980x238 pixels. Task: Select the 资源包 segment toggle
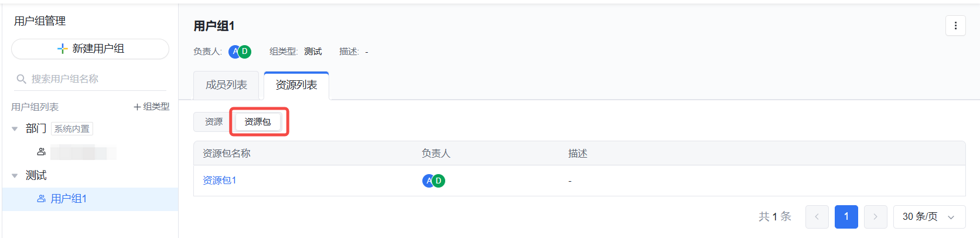pos(258,122)
